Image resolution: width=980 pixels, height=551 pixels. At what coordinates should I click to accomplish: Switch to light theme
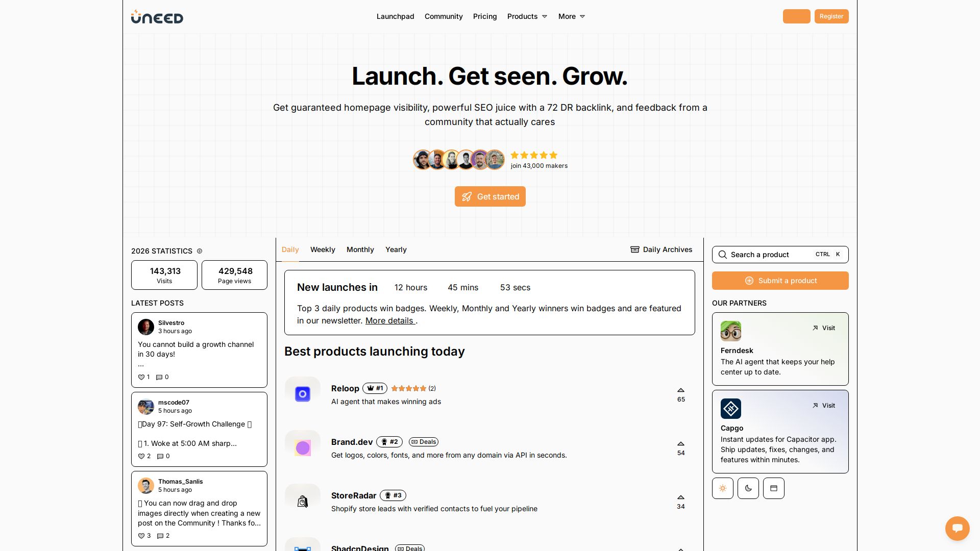coord(722,488)
